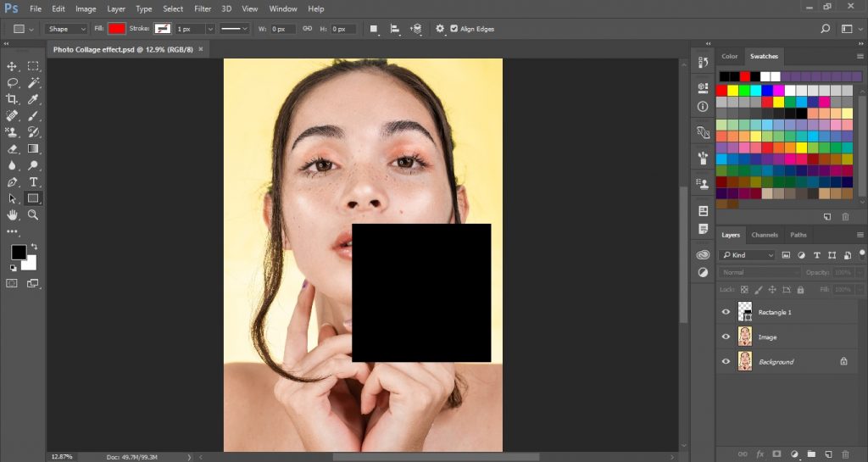Viewport: 868px width, 462px height.
Task: Open the layer Kind filter dropdown
Action: pyautogui.click(x=748, y=255)
